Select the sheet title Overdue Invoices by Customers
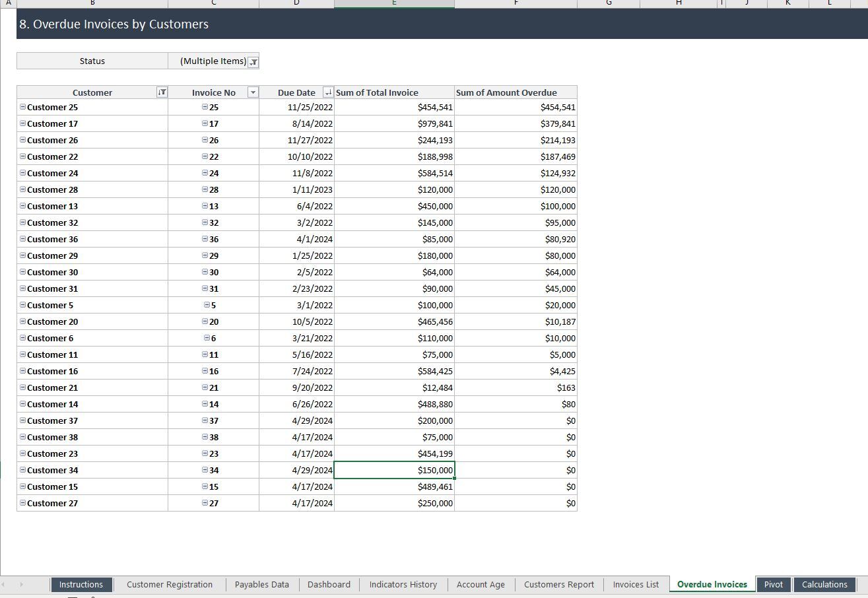 pos(114,24)
